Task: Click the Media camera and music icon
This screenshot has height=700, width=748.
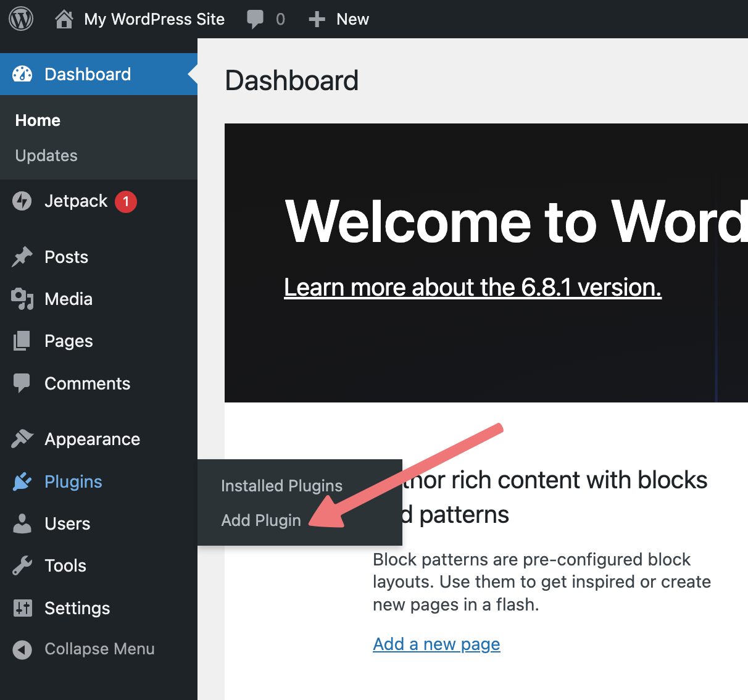Action: coord(22,299)
